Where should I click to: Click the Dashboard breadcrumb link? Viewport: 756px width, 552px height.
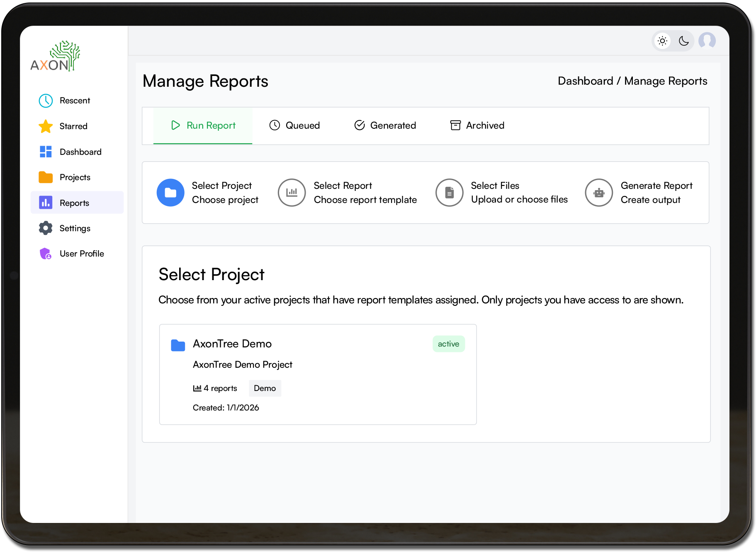pos(585,81)
